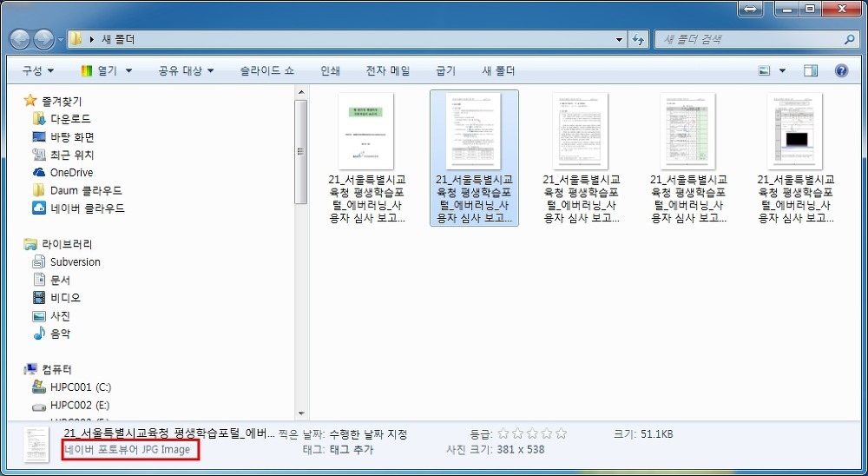This screenshot has width=868, height=476.
Task: Click the 사진 크기: 381 x 538 value
Action: [x=520, y=449]
